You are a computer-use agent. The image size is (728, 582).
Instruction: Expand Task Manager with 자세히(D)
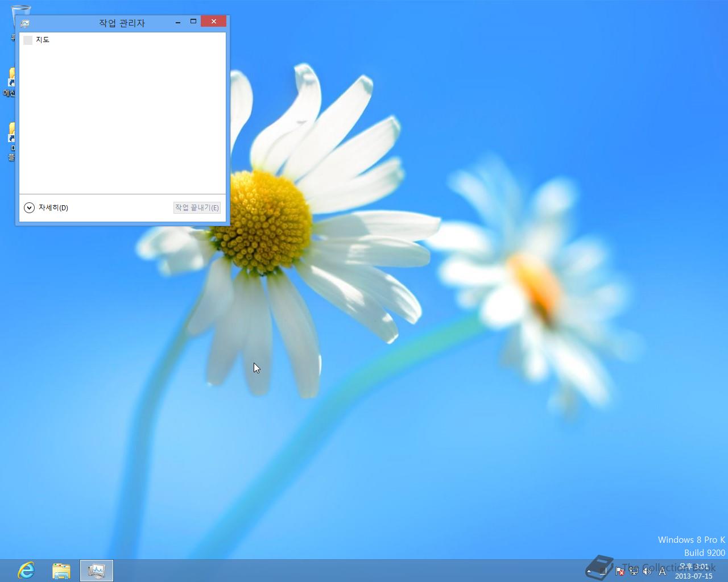pos(46,207)
